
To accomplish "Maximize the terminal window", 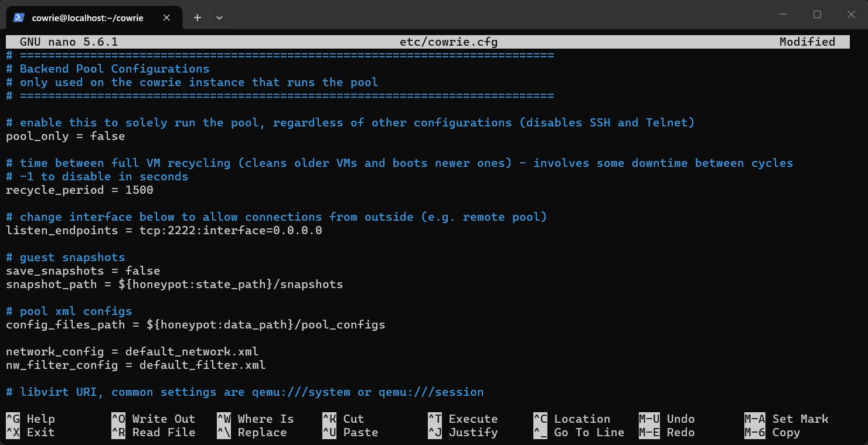I will 817,15.
